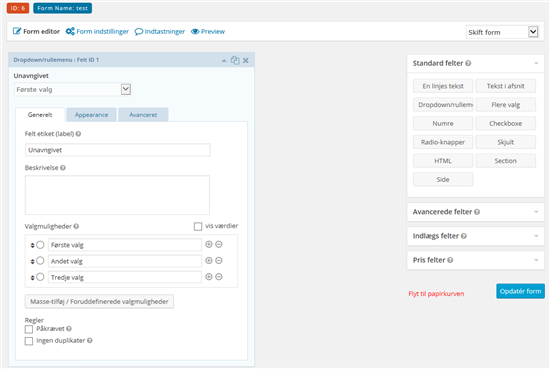The width and height of the screenshot is (550, 369).
Task: Remove the Tredje valg choice
Action: pos(219,277)
